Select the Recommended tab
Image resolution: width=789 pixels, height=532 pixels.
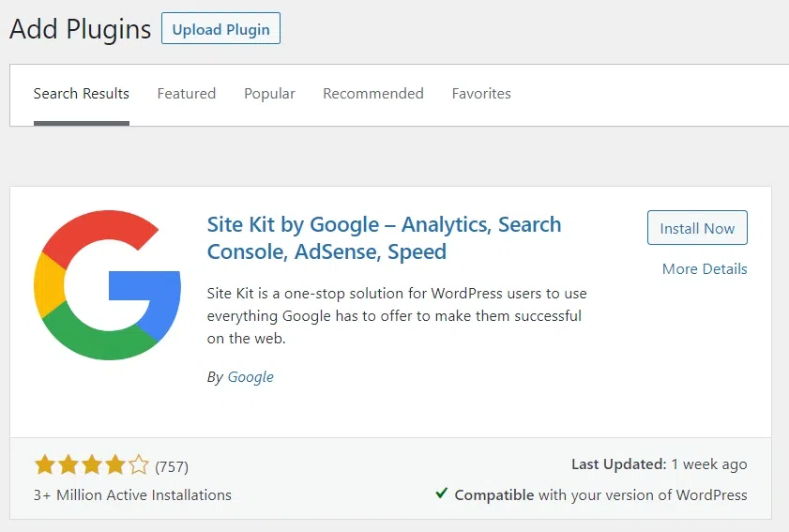pos(373,94)
